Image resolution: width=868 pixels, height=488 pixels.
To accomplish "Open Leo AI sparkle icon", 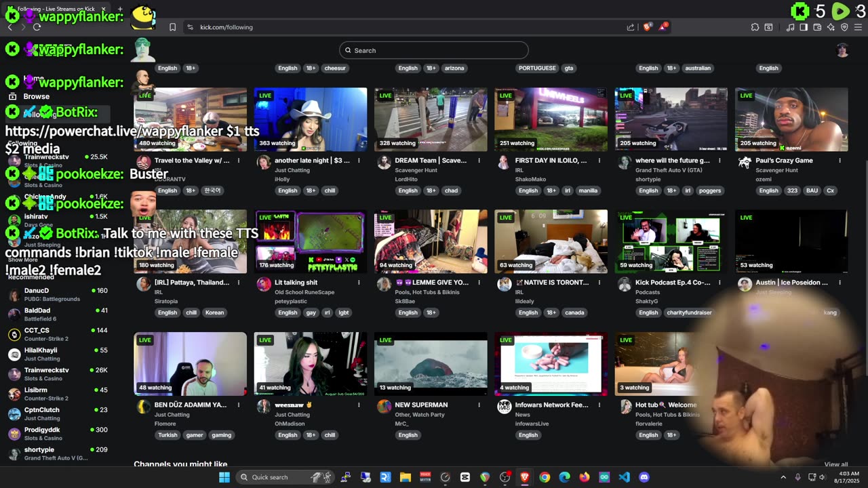I will point(831,27).
